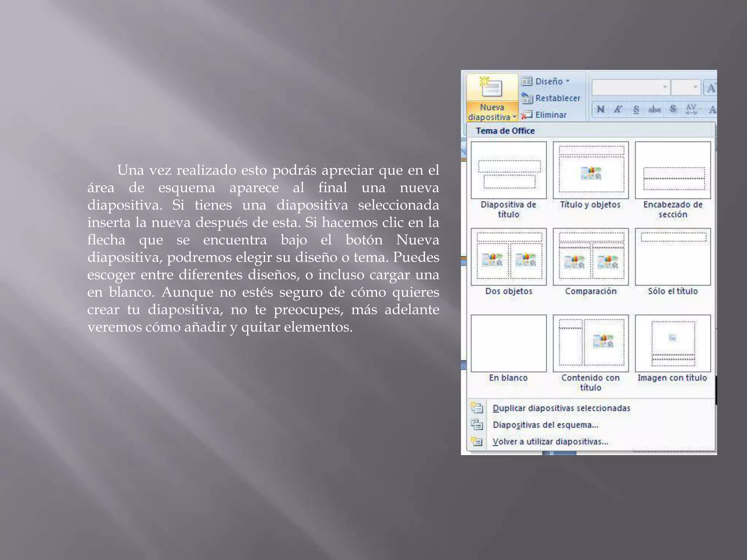Screen dimensions: 747x560
Task: Choose the Título y objetos layout
Action: 591,170
